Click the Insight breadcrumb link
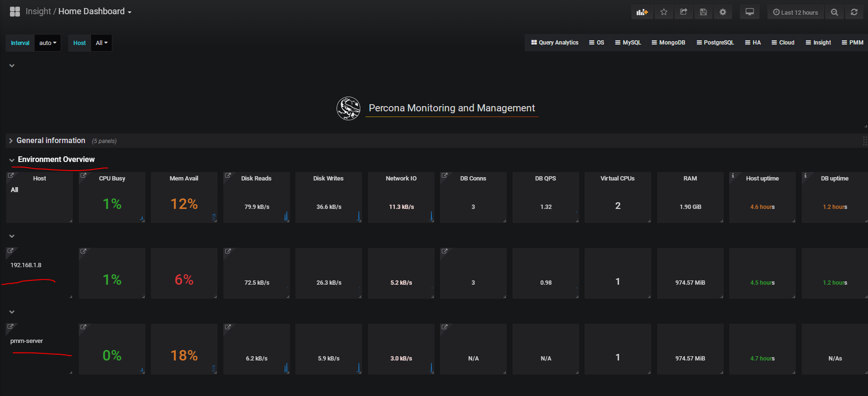 (38, 11)
